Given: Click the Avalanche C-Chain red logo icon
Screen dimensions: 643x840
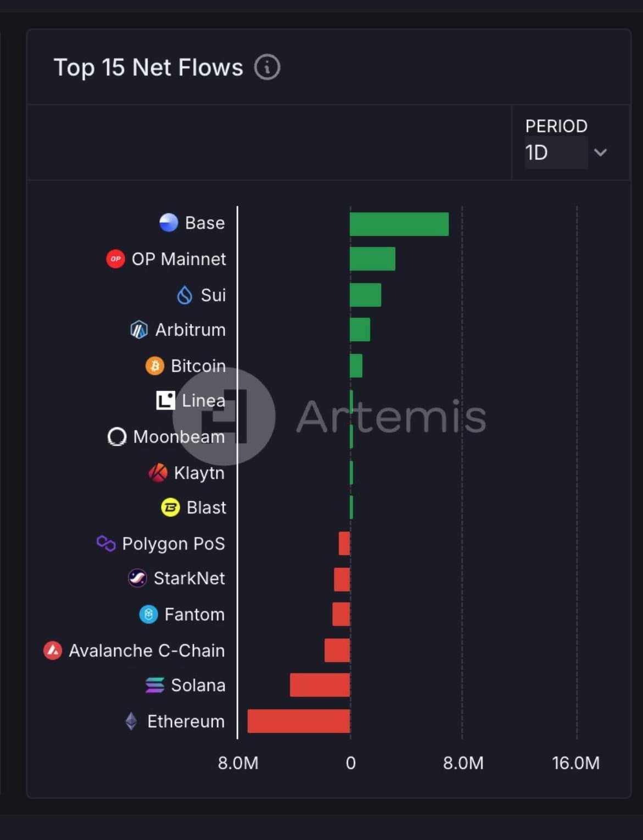Looking at the screenshot, I should click(53, 651).
